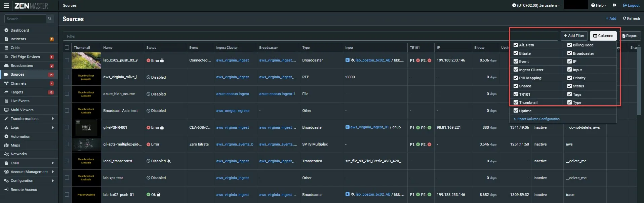The height and width of the screenshot is (203, 644).
Task: Expand the ESNI submenu
Action: point(53,163)
